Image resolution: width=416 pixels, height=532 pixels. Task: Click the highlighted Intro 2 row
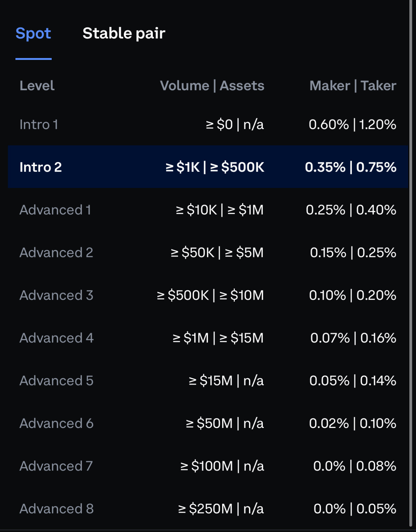click(x=41, y=167)
